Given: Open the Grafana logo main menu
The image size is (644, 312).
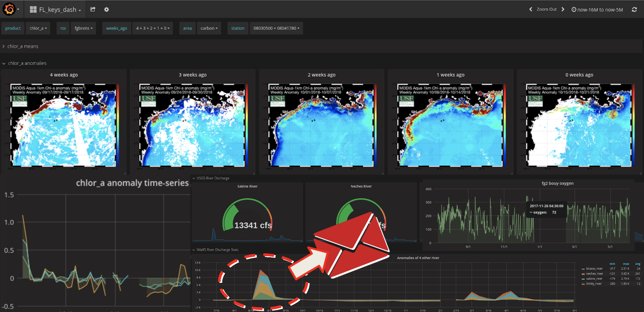Looking at the screenshot, I should point(10,9).
